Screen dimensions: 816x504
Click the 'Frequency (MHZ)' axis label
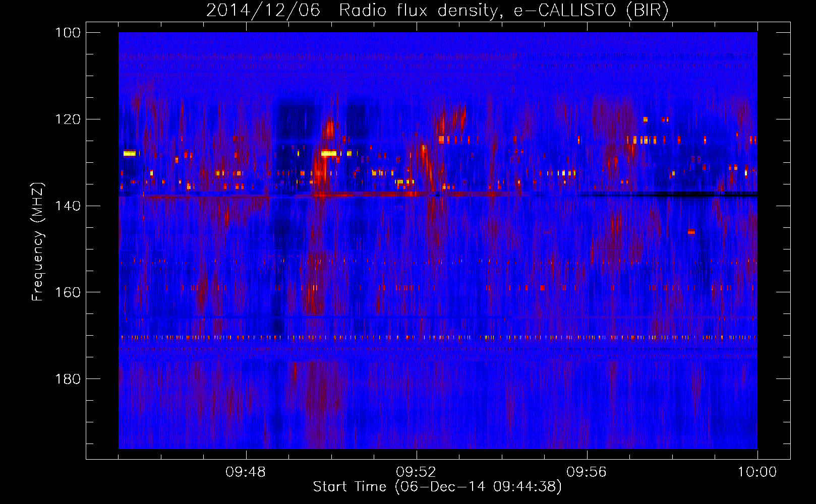pos(38,242)
